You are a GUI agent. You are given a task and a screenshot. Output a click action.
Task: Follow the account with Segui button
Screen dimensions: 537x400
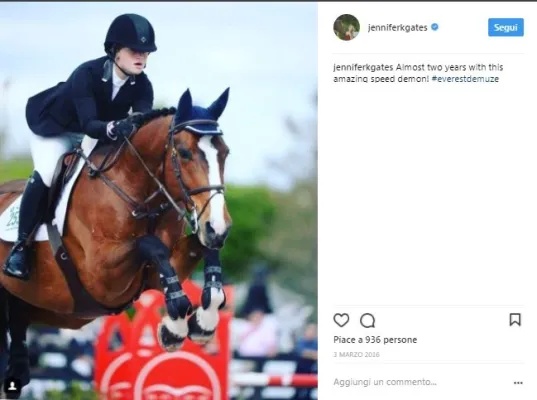(505, 27)
